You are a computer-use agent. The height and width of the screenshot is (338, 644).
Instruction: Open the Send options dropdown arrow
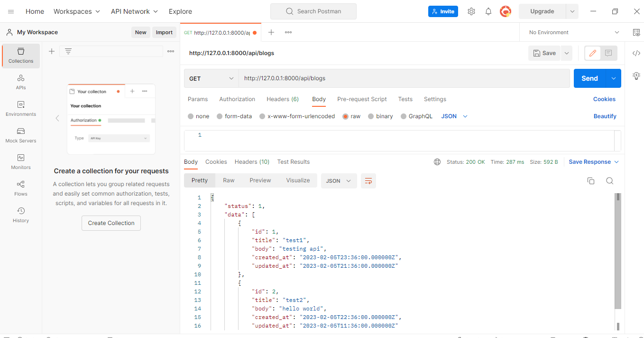614,78
